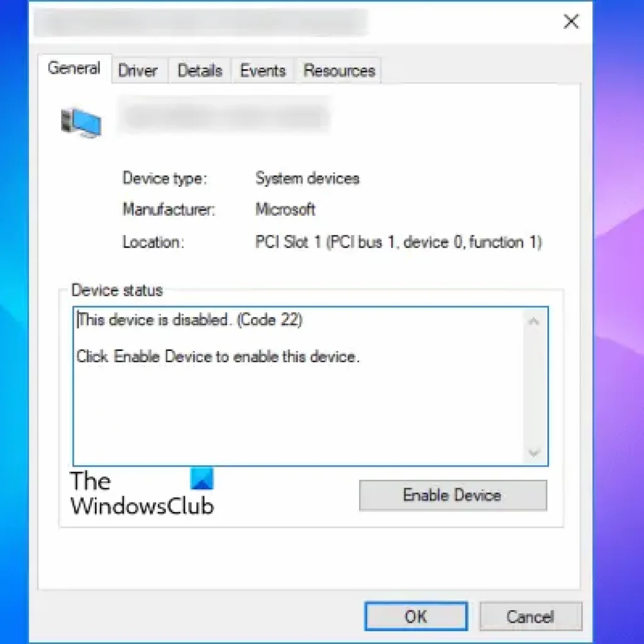Return to the General tab
The width and height of the screenshot is (644, 644).
[x=74, y=68]
